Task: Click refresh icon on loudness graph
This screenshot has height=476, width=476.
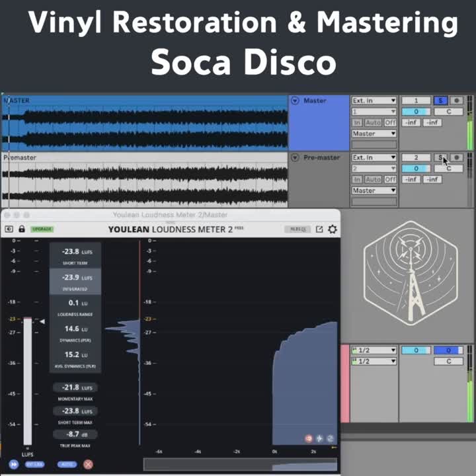Action: point(331,438)
